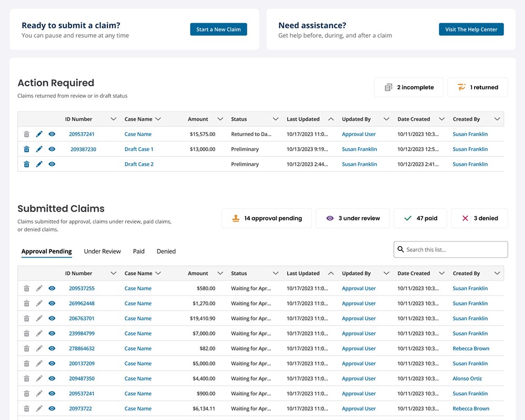Open Amount column menu in Action Required

pyautogui.click(x=220, y=119)
